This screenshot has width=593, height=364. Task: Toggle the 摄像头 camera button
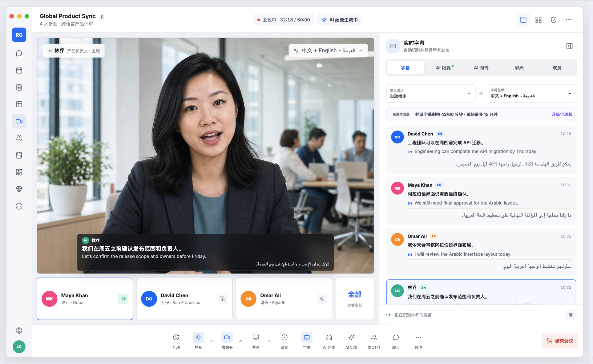pyautogui.click(x=227, y=341)
